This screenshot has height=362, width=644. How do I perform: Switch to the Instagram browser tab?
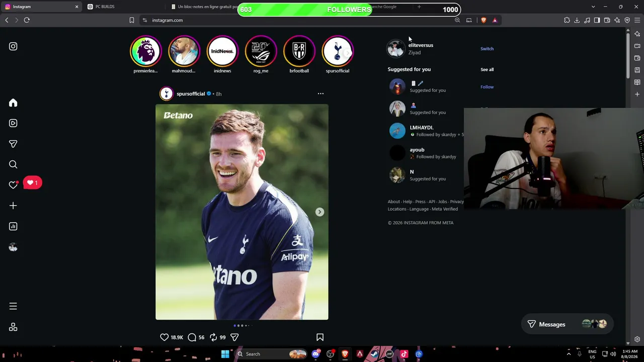pos(40,7)
